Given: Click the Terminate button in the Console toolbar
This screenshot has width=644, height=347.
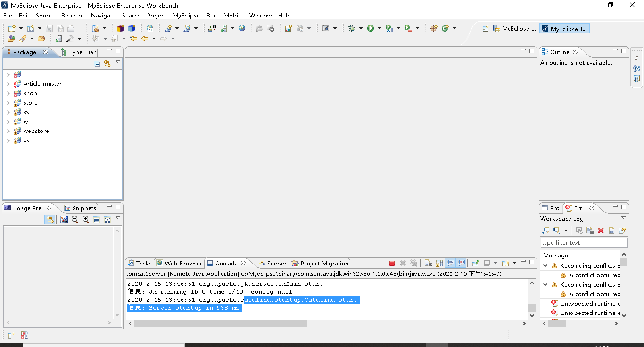Looking at the screenshot, I should pos(392,263).
